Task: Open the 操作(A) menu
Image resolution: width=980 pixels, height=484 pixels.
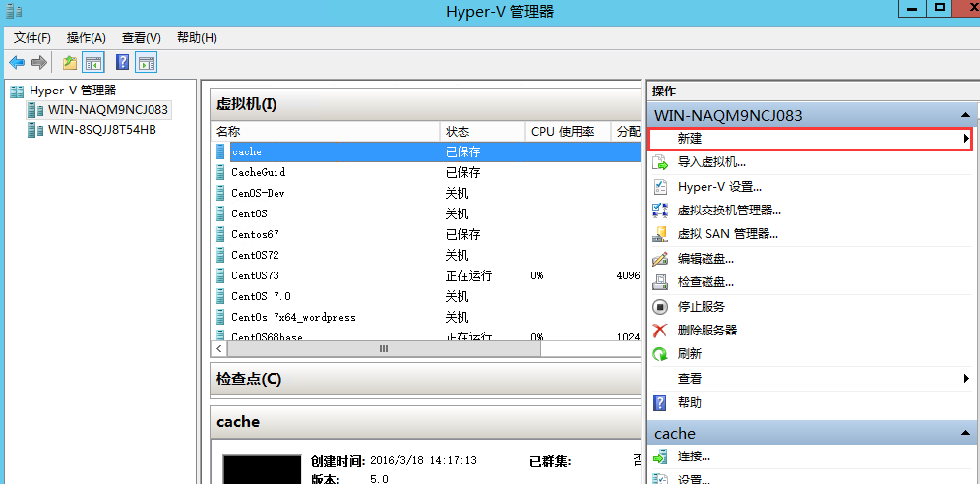Action: pyautogui.click(x=87, y=38)
